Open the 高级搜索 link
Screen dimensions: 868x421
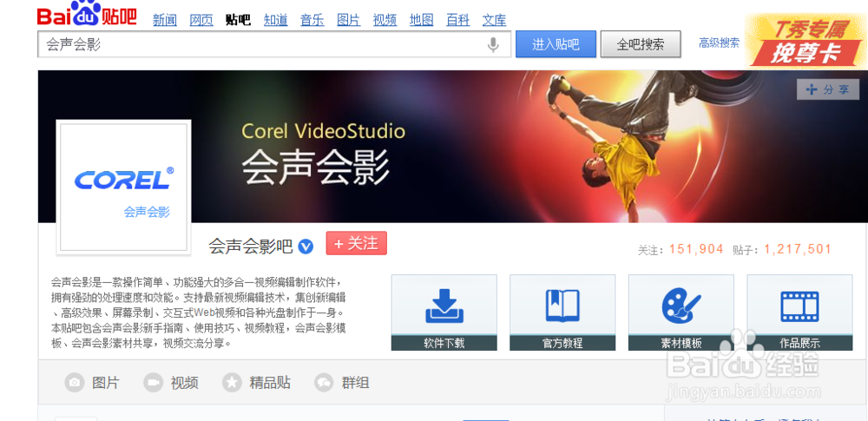point(719,43)
